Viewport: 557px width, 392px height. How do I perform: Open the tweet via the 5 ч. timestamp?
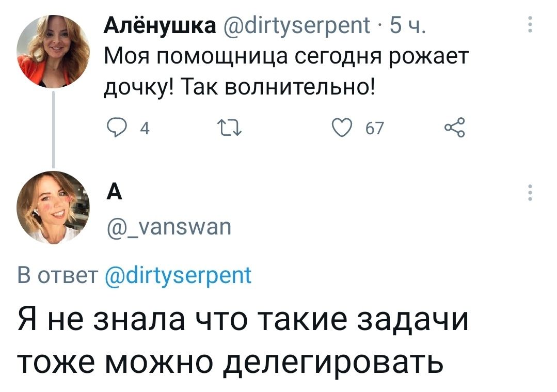(405, 25)
